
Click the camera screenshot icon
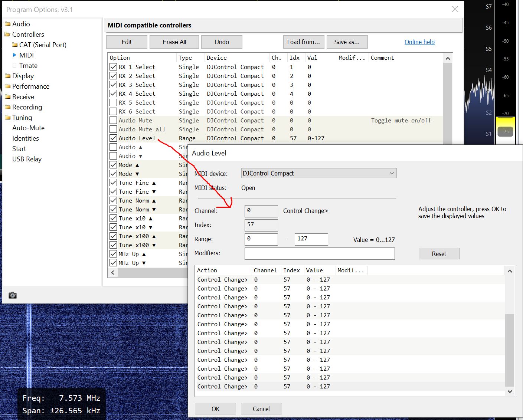tap(13, 295)
